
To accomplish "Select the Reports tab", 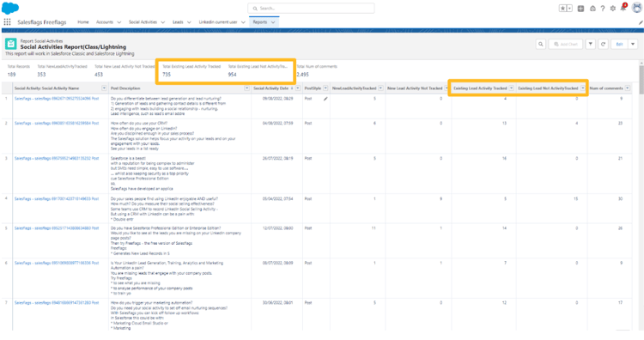I will tap(260, 22).
